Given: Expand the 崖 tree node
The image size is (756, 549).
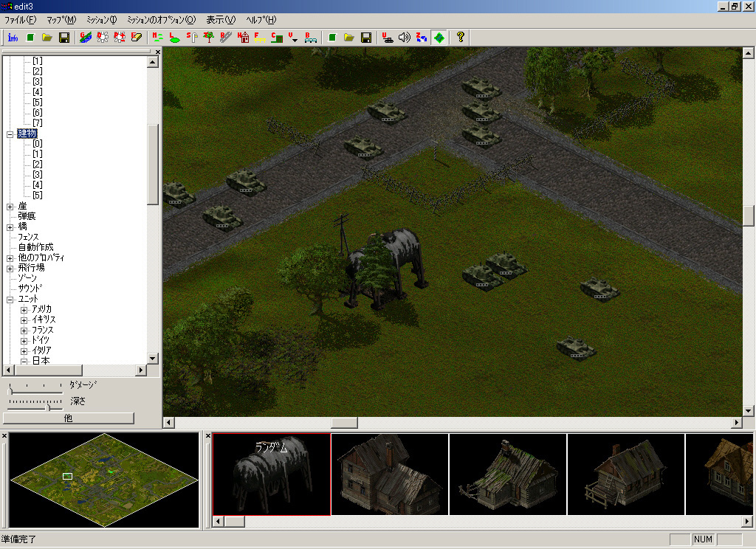Looking at the screenshot, I should click(x=10, y=207).
